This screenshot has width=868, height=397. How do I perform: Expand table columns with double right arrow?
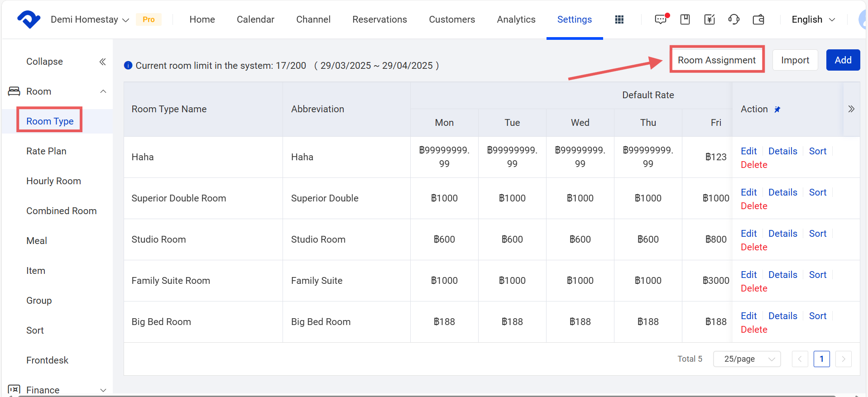[851, 109]
